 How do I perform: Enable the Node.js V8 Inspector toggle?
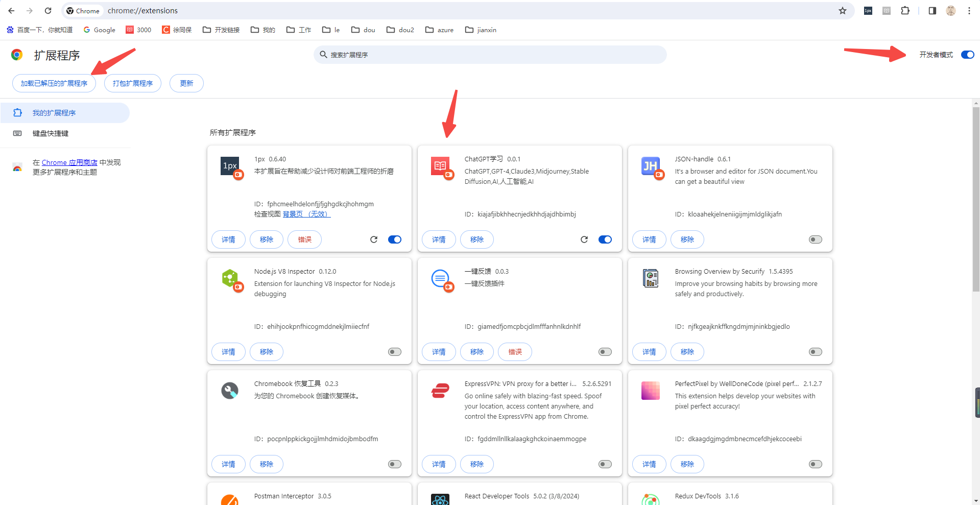(x=395, y=352)
